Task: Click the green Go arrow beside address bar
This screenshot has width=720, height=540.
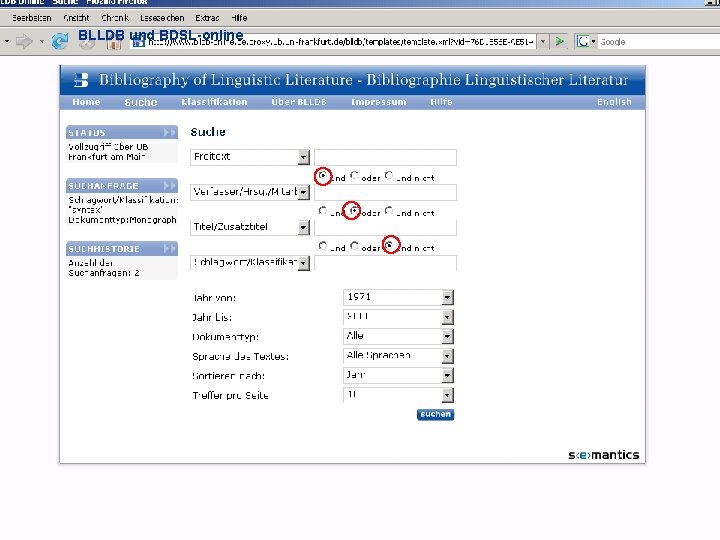Action: click(559, 42)
